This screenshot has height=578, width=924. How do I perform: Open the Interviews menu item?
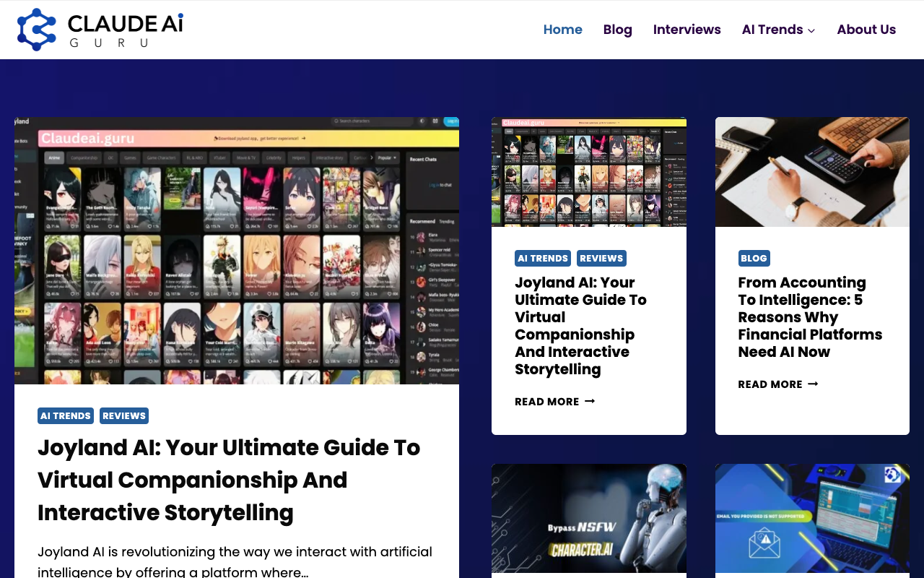pyautogui.click(x=687, y=30)
